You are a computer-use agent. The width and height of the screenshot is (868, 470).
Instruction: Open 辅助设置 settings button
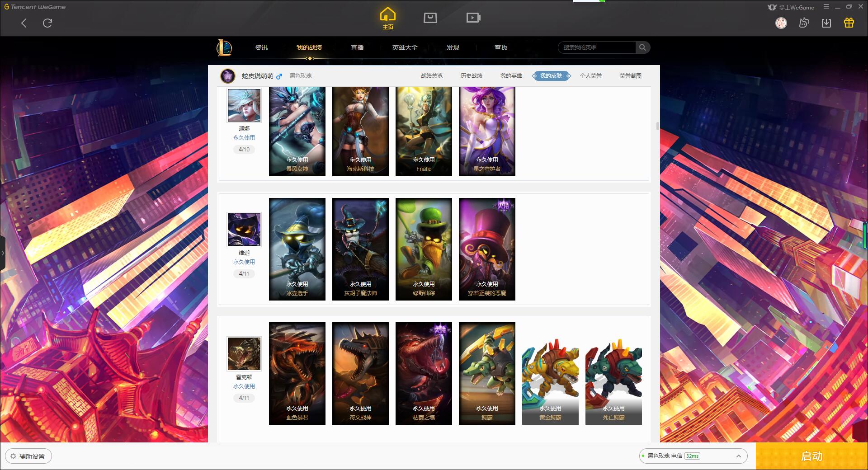(x=28, y=456)
